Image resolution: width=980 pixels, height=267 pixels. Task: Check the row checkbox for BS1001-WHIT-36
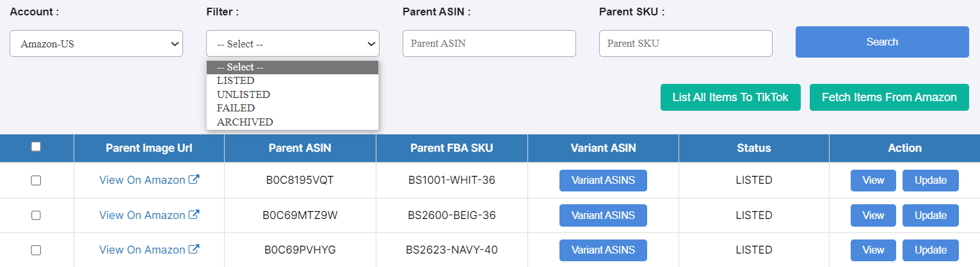coord(36,181)
